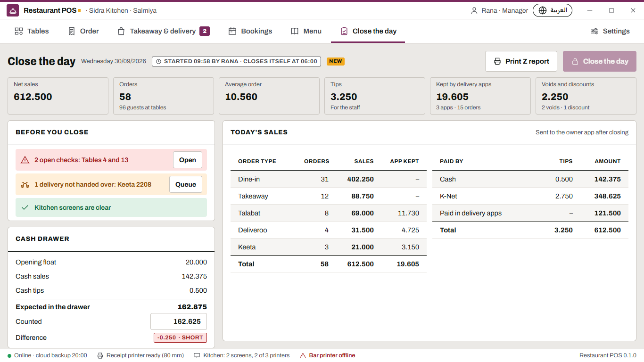Screen dimensions: 644x362
Task: Click the bar printer offline warning icon
Action: point(303,355)
